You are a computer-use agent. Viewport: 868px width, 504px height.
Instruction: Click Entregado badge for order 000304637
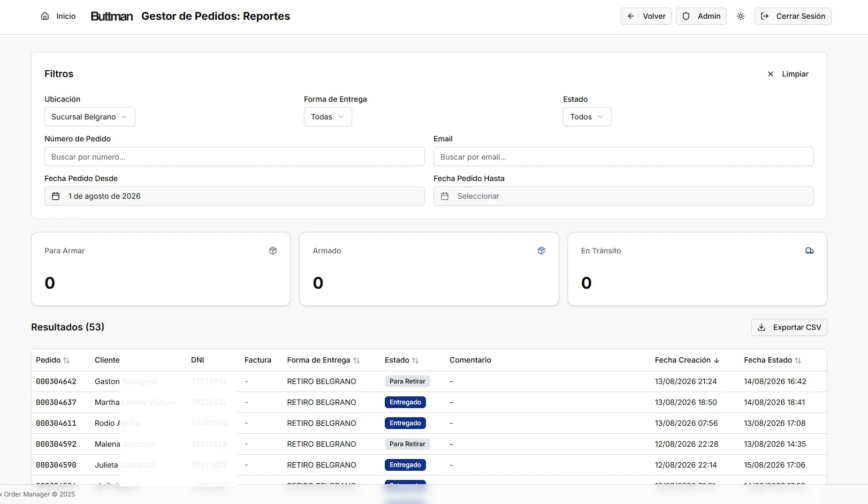tap(405, 402)
